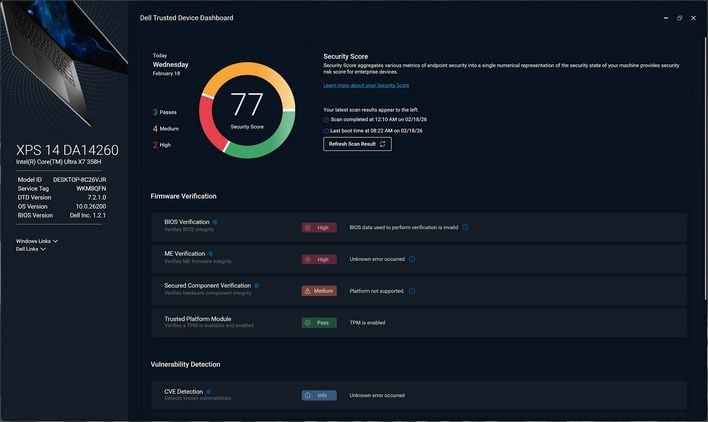Click the Info badge for CVE Detection
708x422 pixels.
click(x=319, y=395)
